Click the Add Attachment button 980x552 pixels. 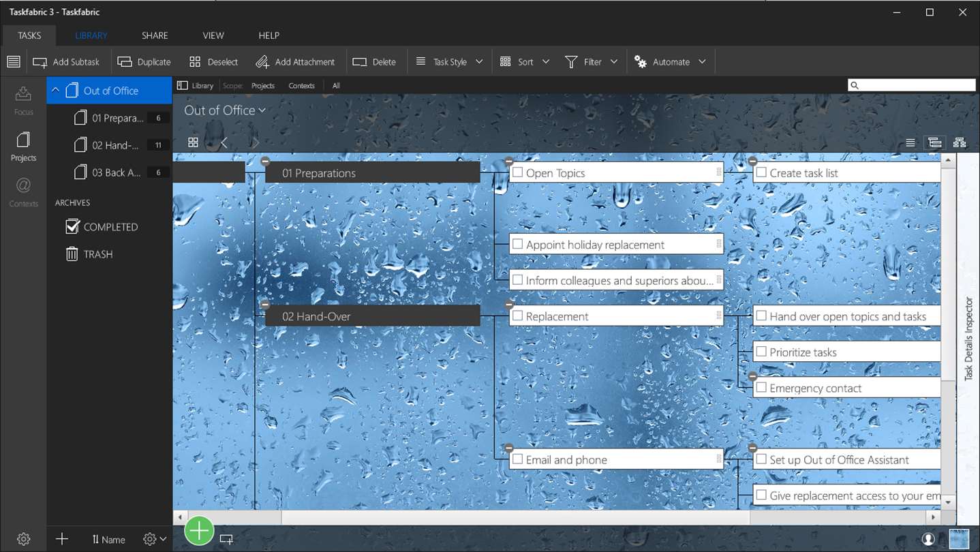[x=295, y=61]
